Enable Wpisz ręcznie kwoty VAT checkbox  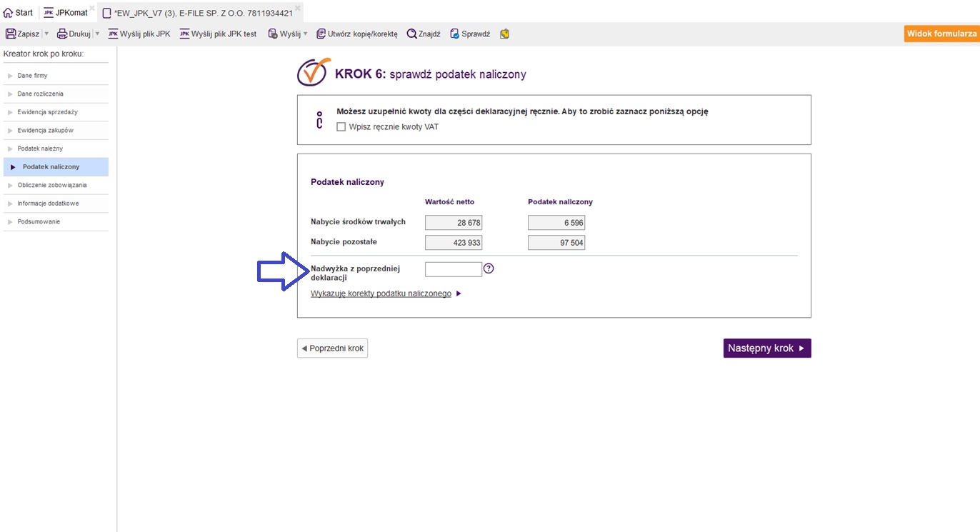tap(341, 127)
